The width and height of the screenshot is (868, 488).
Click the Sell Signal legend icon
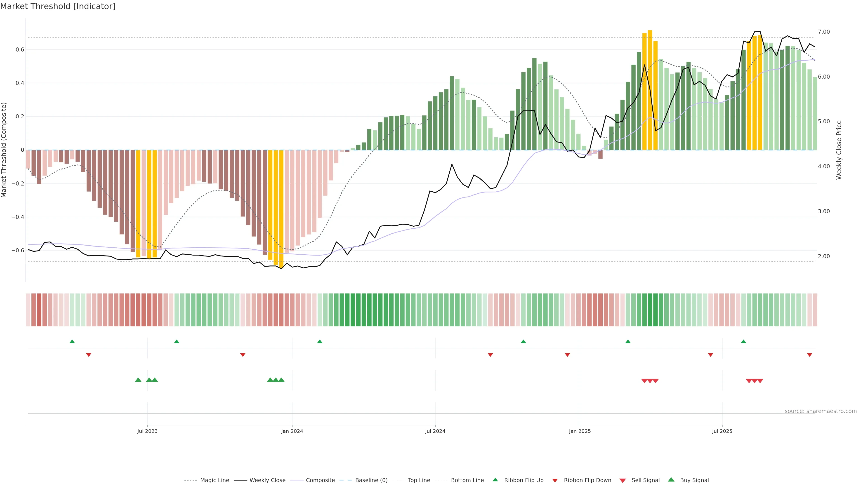click(x=622, y=481)
